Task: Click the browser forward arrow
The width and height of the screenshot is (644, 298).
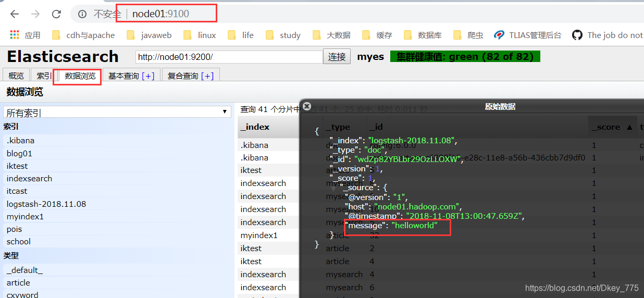Action: 35,14
